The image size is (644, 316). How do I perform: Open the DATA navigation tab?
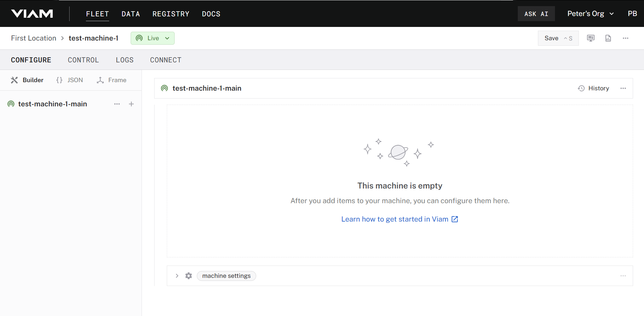click(x=131, y=14)
